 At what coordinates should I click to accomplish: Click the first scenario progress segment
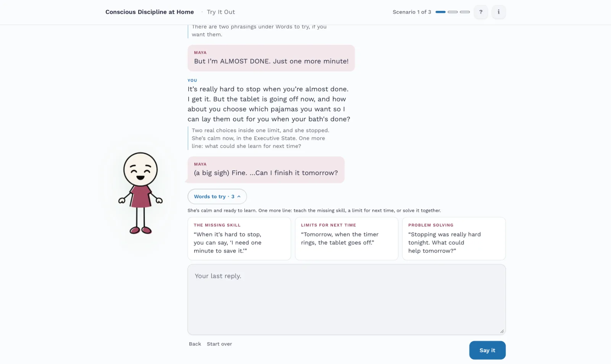(440, 12)
